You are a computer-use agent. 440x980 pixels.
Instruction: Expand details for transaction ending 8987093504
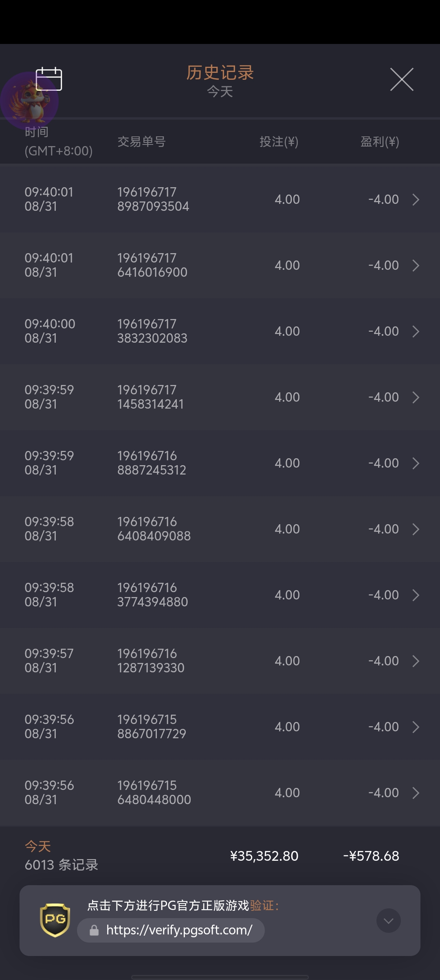pos(416,199)
